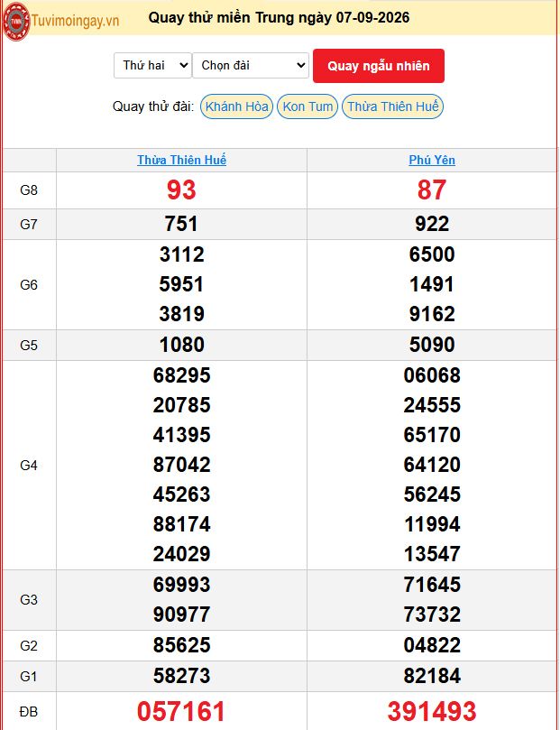Click the G2 number 85625
This screenshot has width=560, height=730.
182,645
